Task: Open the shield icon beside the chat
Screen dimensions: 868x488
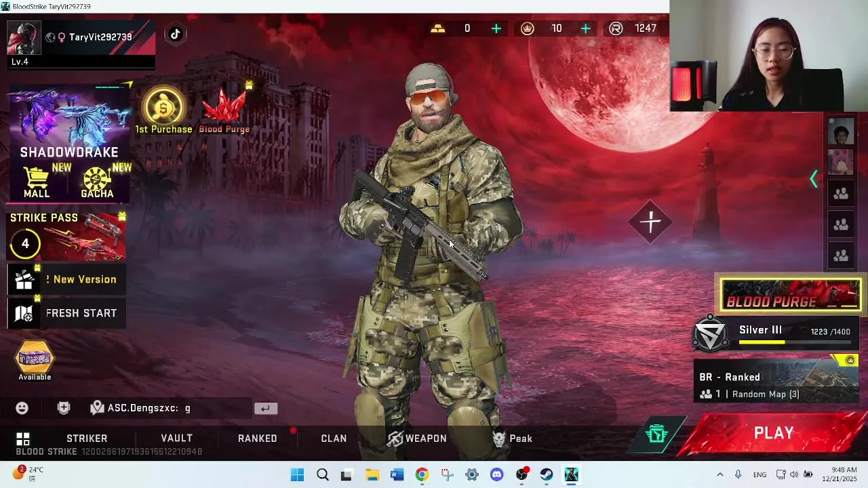Action: [64, 408]
